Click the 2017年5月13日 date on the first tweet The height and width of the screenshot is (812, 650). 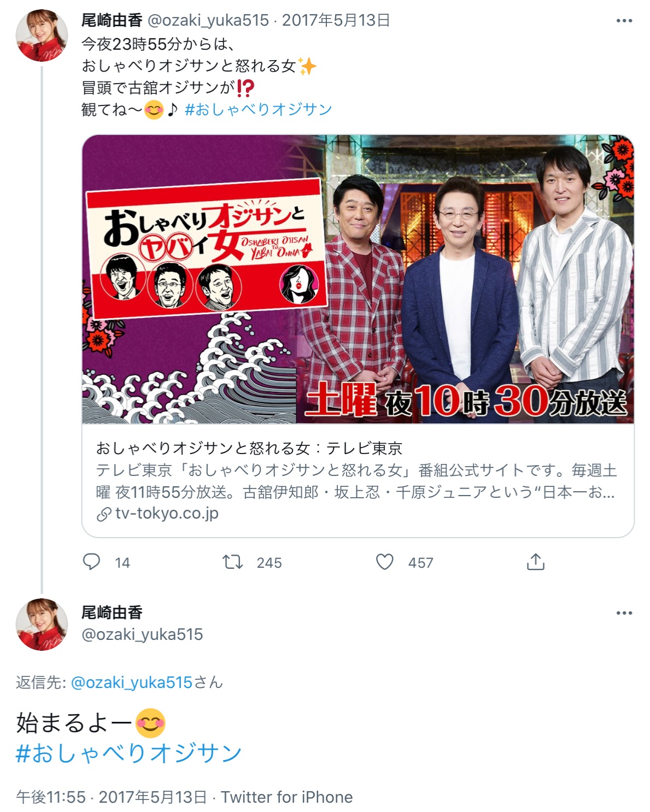click(336, 20)
